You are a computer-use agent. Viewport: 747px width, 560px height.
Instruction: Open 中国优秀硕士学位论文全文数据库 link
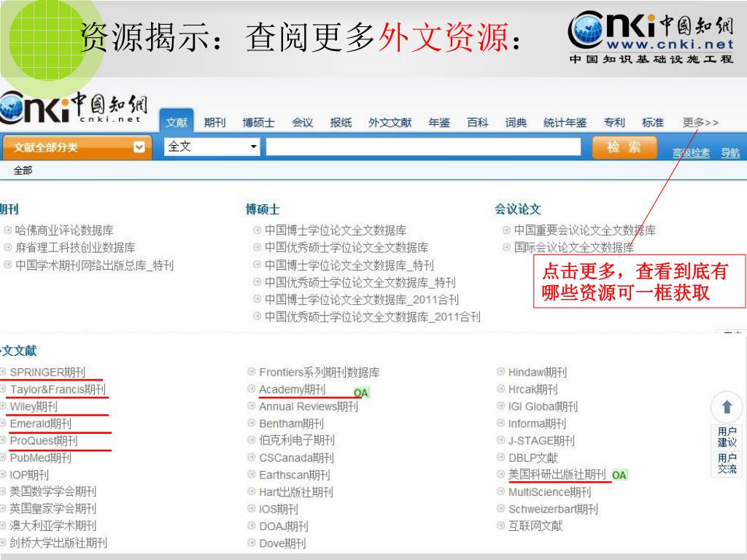[347, 248]
